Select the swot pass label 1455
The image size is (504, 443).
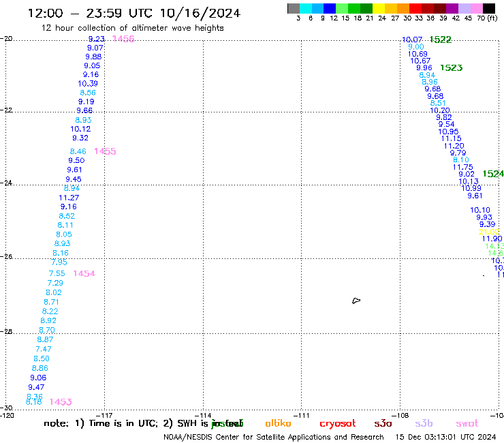(105, 151)
